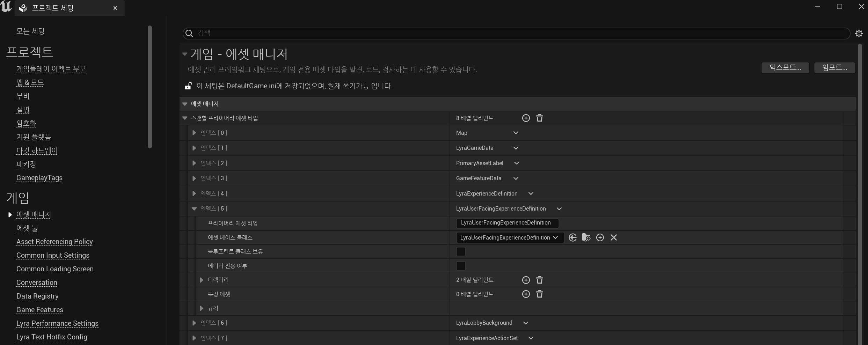Open the GameFeatureData row dropdown
The height and width of the screenshot is (345, 868).
coord(516,178)
